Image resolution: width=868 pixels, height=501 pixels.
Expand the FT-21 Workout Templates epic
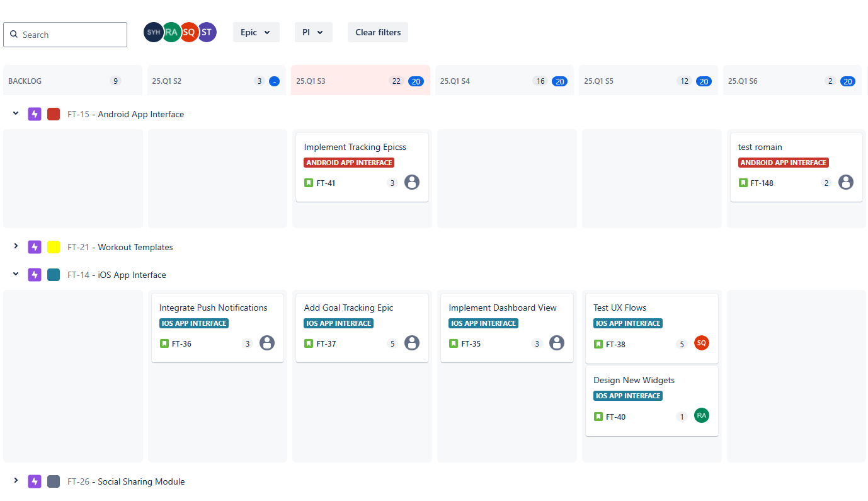point(16,246)
